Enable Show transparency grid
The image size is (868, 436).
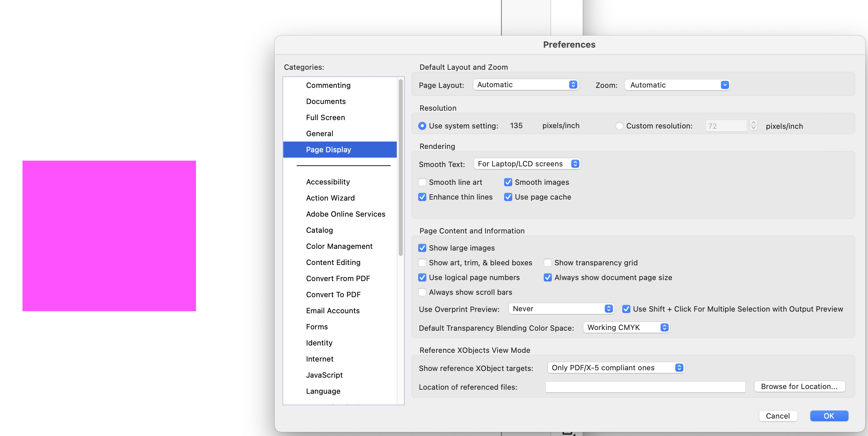(547, 263)
